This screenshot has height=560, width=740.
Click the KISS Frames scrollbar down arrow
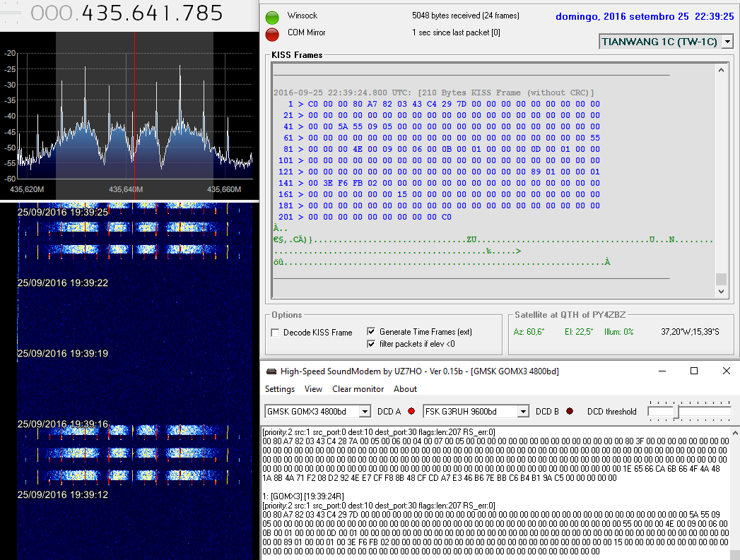click(x=721, y=291)
